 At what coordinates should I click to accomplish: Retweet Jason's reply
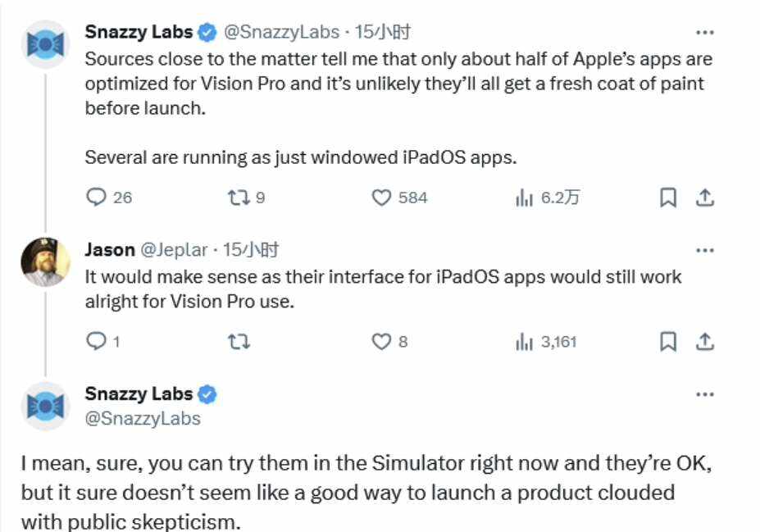point(238,341)
